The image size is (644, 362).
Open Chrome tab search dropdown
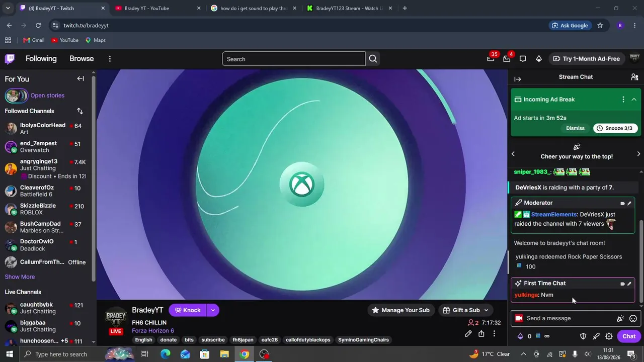tap(8, 8)
